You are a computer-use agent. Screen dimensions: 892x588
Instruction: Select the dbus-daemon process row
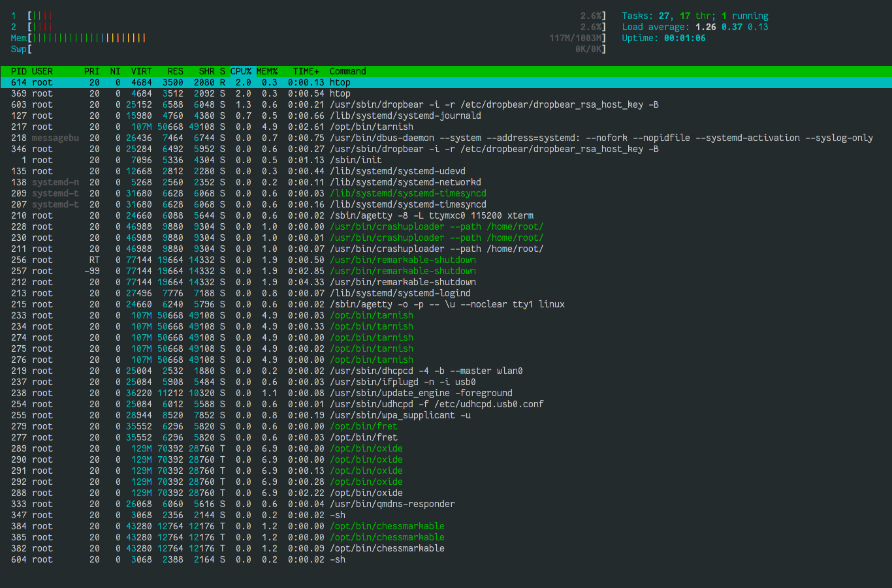click(446, 138)
